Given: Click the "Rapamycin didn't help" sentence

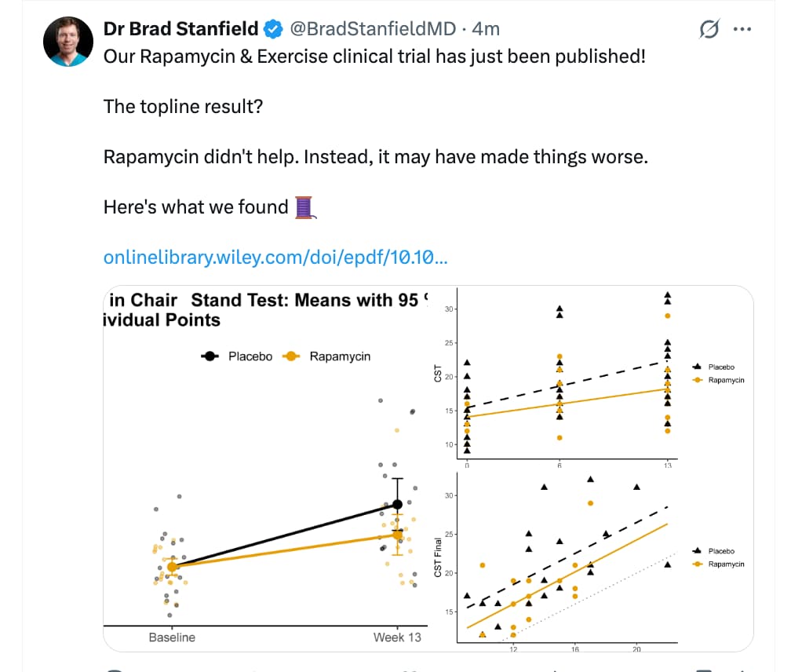Looking at the screenshot, I should (376, 156).
